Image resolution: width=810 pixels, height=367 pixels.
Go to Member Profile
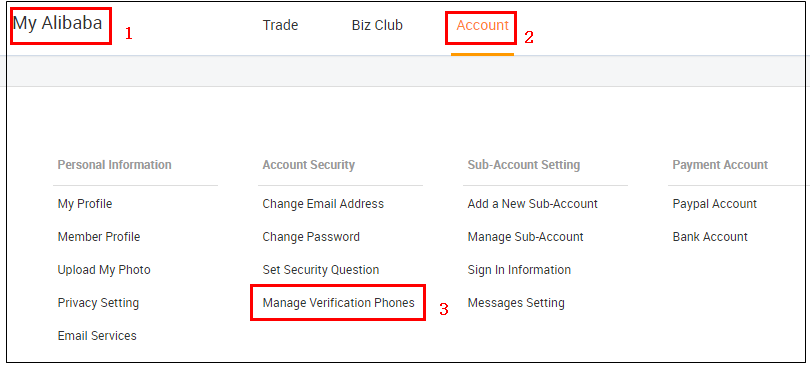tap(99, 237)
